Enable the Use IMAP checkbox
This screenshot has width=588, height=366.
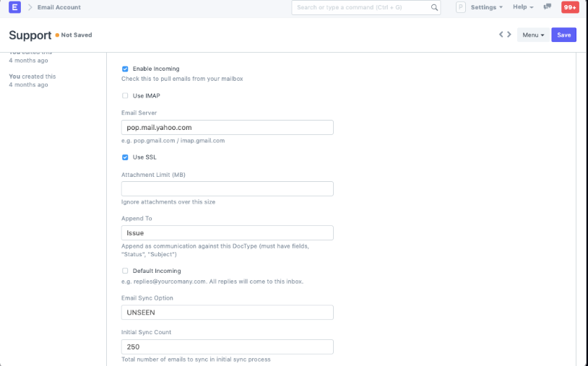tap(125, 95)
